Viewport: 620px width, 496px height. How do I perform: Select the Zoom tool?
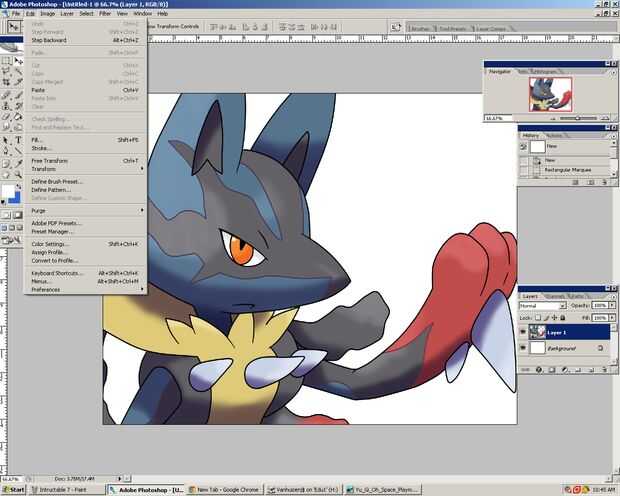18,174
